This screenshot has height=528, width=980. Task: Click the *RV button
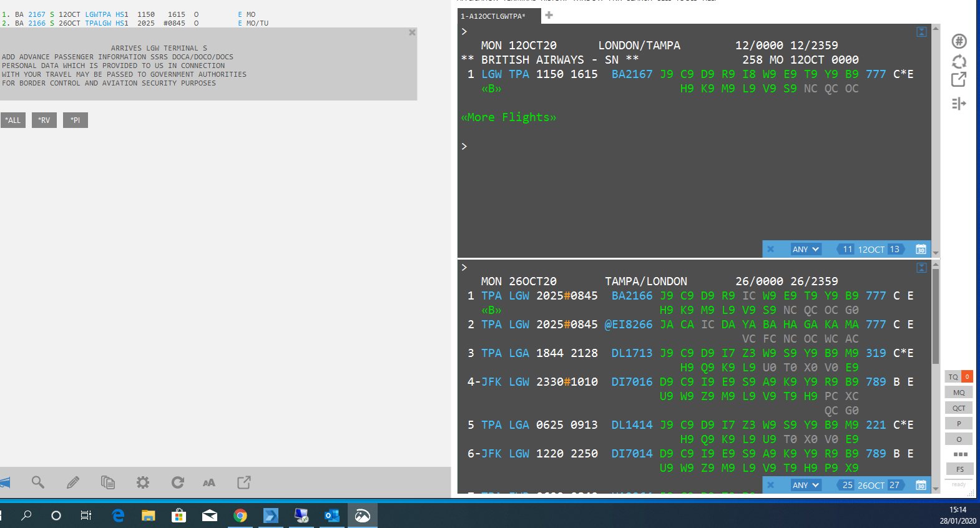(44, 120)
